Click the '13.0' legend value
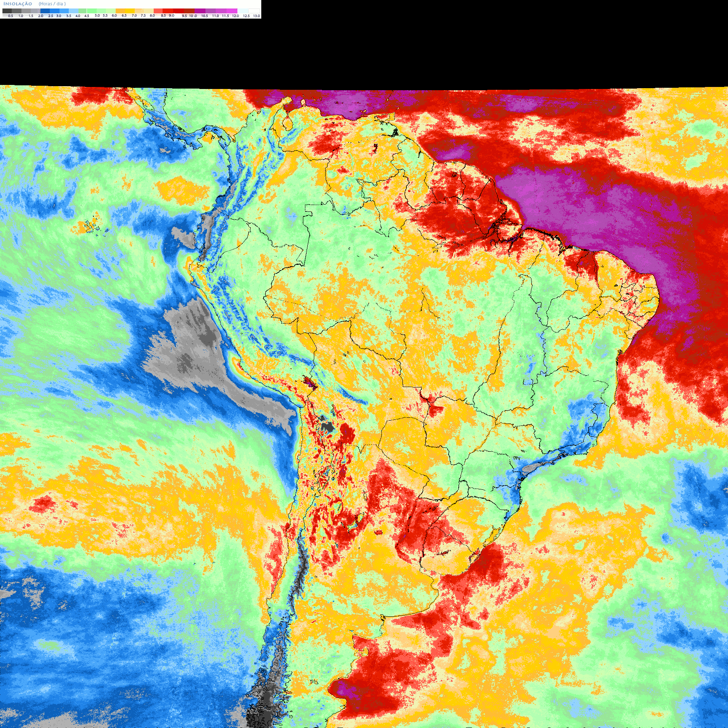The image size is (728, 728). (256, 16)
